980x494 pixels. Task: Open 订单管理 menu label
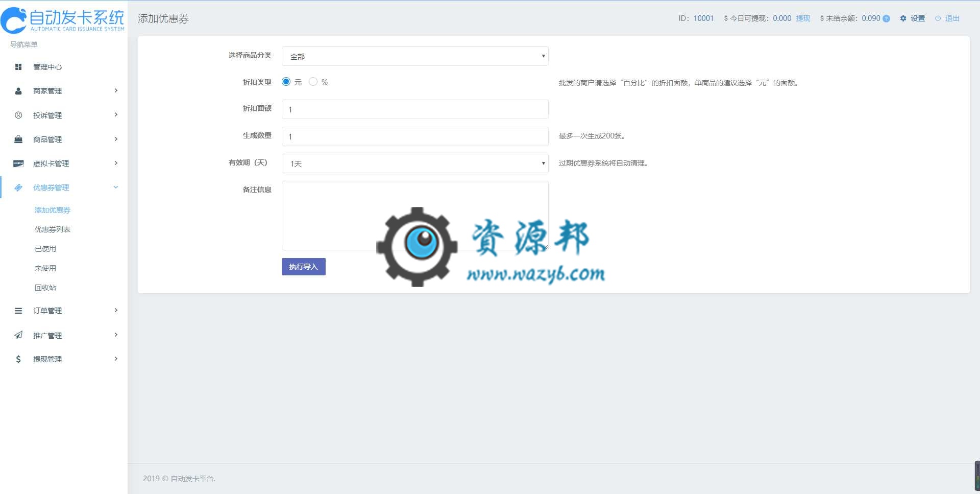coord(47,311)
